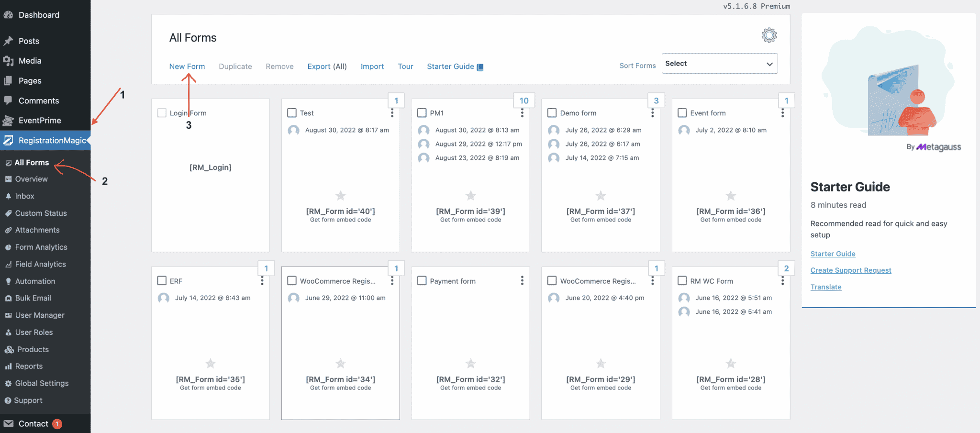Check the RM WC Form checkbox
The height and width of the screenshot is (433, 980).
[682, 281]
